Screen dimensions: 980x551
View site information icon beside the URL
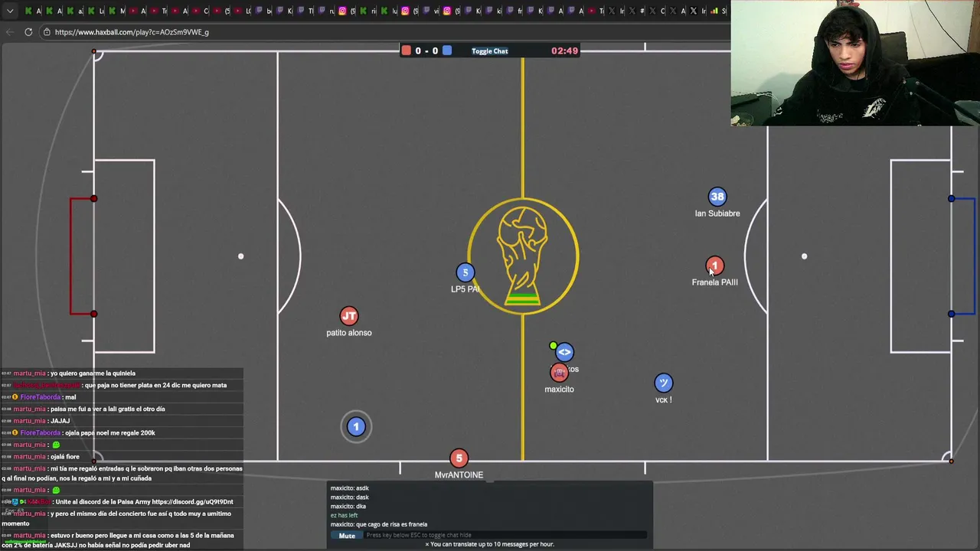(47, 32)
